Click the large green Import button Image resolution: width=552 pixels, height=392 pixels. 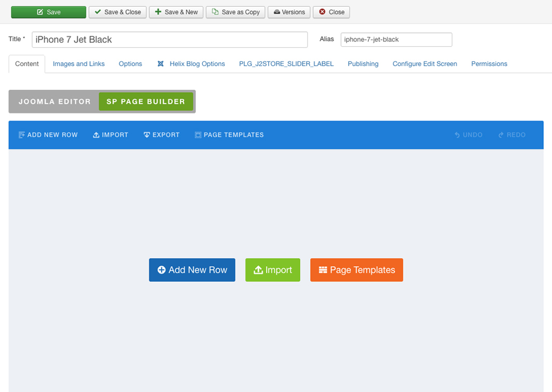pos(272,270)
